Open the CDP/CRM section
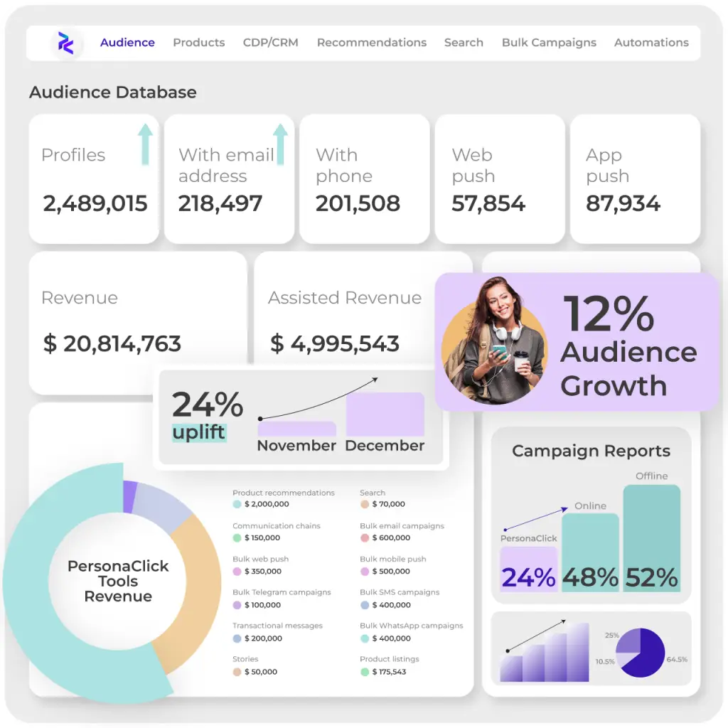Image resolution: width=728 pixels, height=728 pixels. [270, 43]
